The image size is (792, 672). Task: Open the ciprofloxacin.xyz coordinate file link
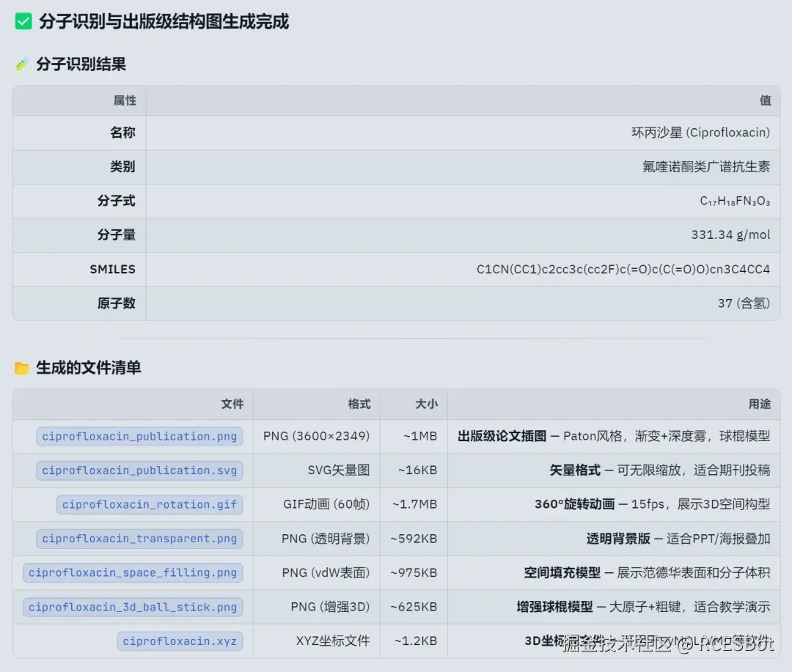pos(180,640)
